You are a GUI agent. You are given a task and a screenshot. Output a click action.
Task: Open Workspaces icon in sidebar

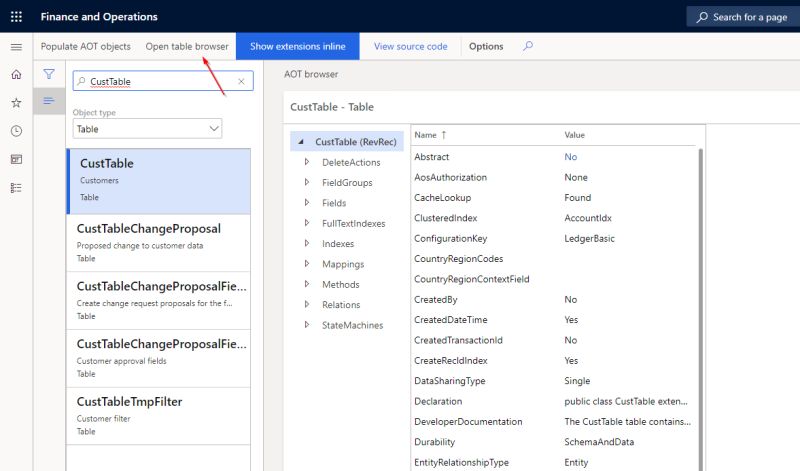click(x=16, y=159)
